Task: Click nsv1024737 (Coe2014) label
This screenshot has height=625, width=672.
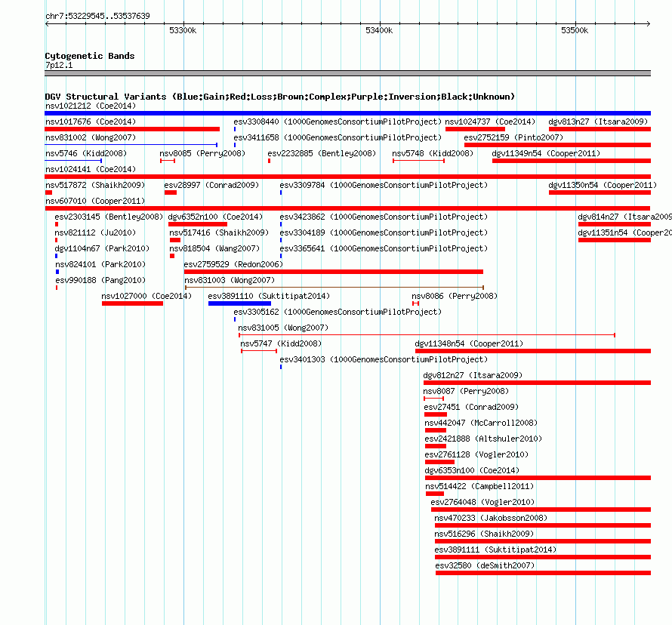Action: click(x=490, y=122)
